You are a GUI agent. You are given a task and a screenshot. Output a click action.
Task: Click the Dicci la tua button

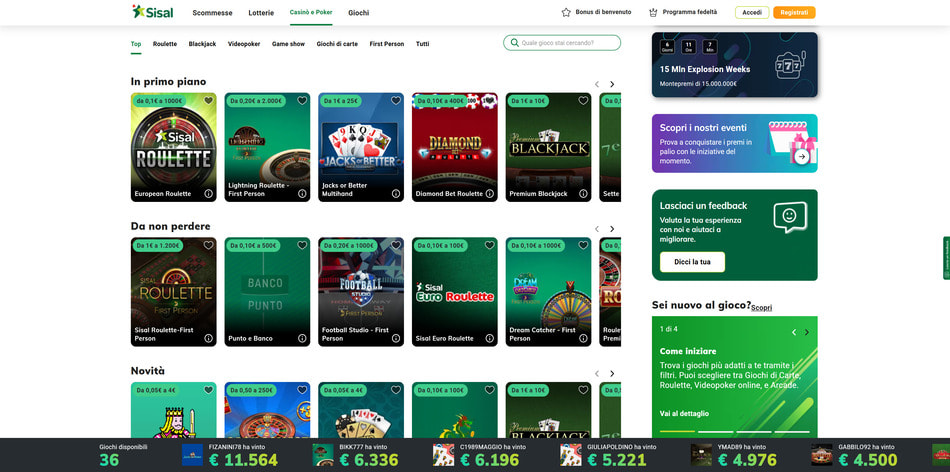click(x=692, y=262)
